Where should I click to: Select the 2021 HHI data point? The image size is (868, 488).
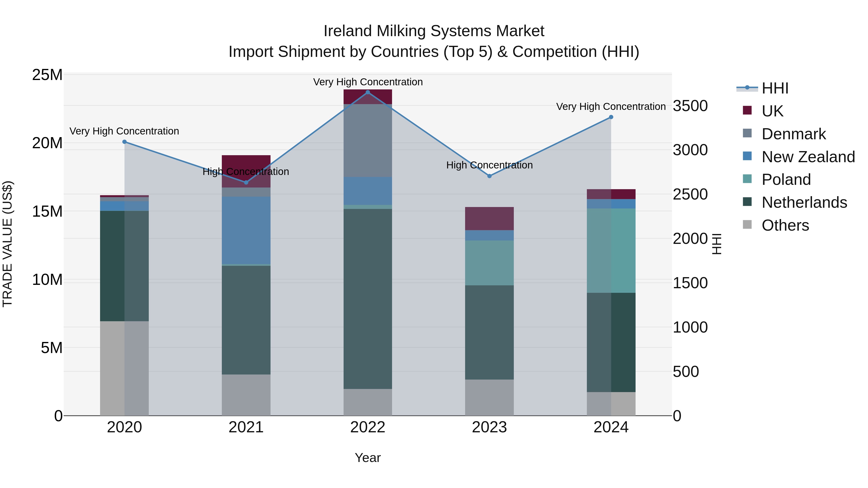pos(246,182)
